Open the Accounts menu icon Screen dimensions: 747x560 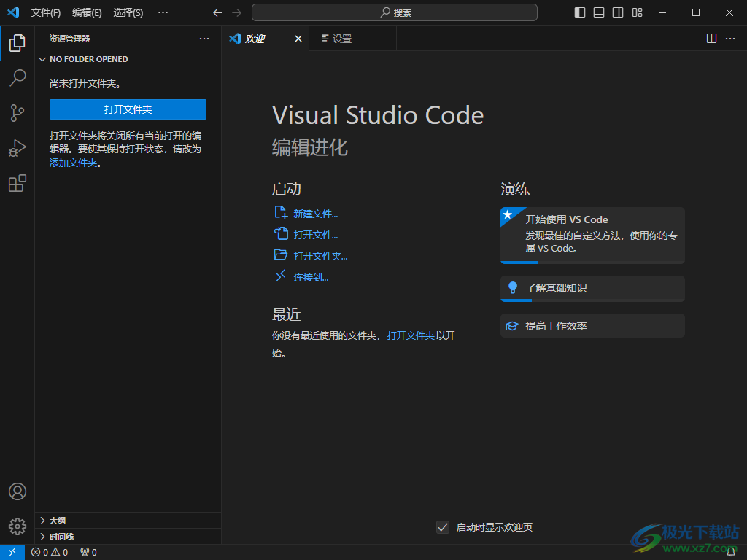(x=18, y=491)
